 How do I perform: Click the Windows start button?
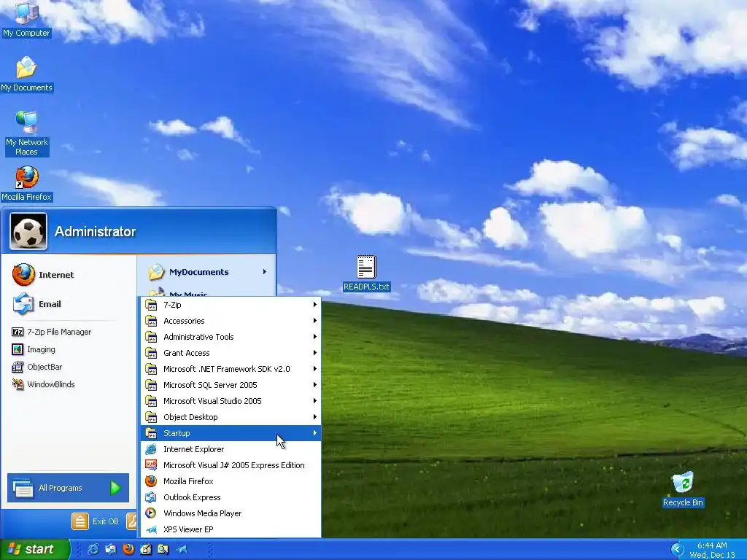click(x=35, y=550)
